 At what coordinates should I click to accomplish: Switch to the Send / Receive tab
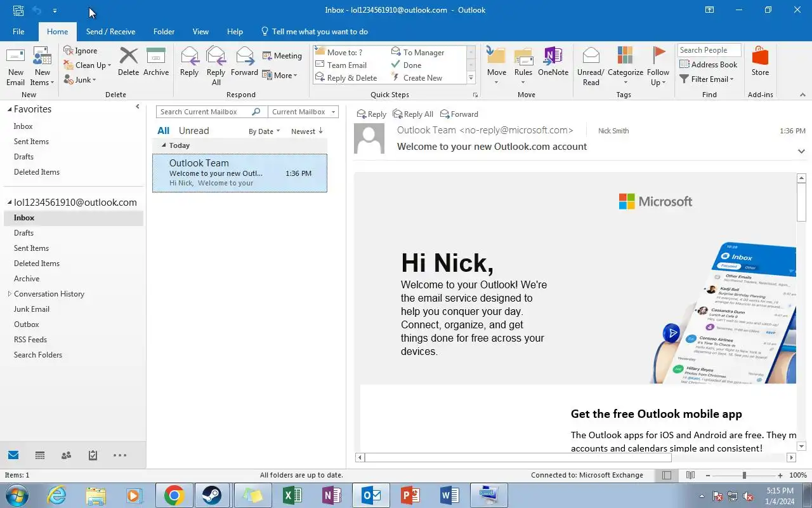(110, 32)
